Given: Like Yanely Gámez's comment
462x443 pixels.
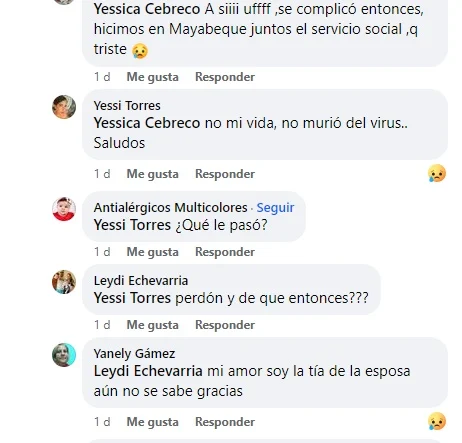Looking at the screenshot, I should pos(152,422).
